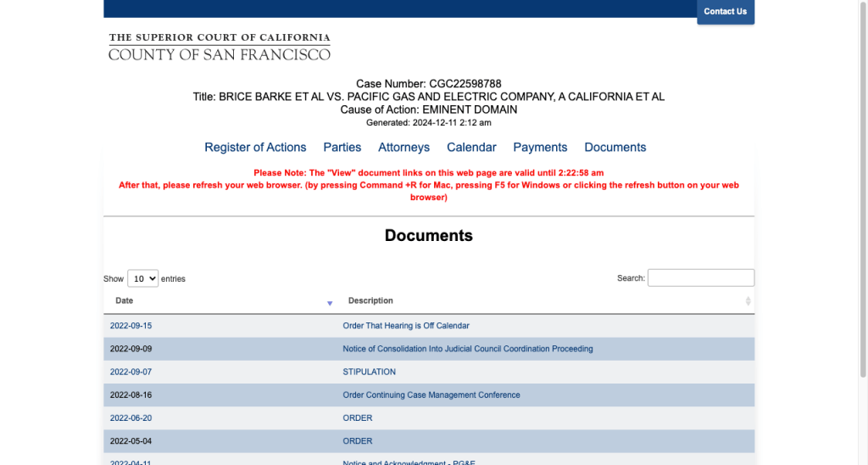868x465 pixels.
Task: Open the Register of Actions tab
Action: click(255, 147)
